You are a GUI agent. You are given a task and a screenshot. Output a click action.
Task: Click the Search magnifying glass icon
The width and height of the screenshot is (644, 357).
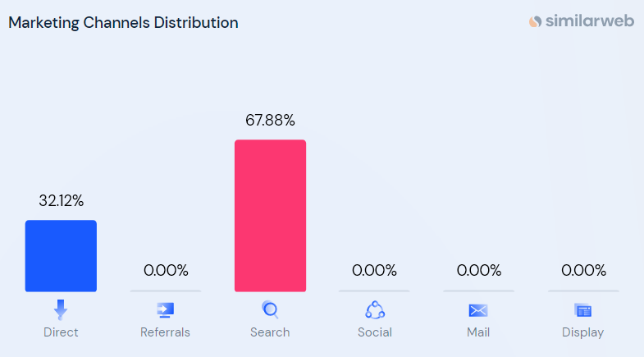click(x=270, y=309)
